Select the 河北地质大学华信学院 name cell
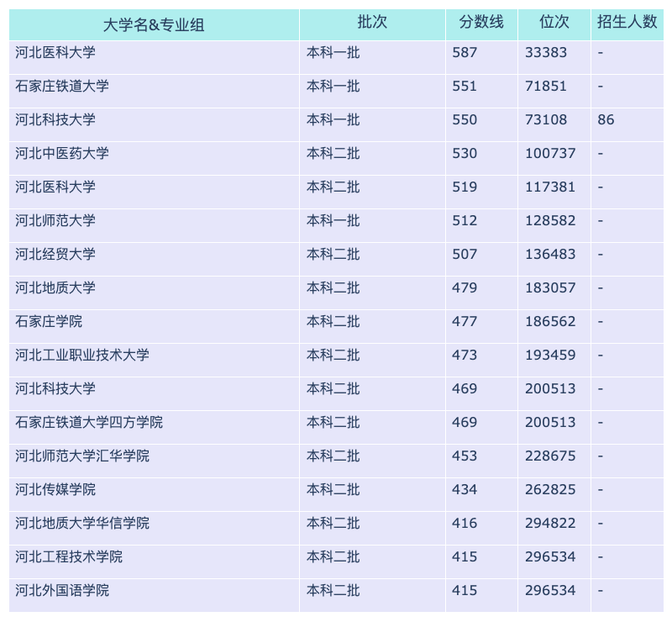The height and width of the screenshot is (622, 672). 154,528
